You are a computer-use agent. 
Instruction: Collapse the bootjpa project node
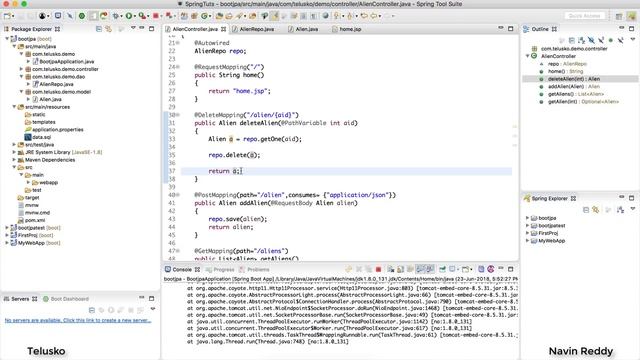tap(7, 39)
